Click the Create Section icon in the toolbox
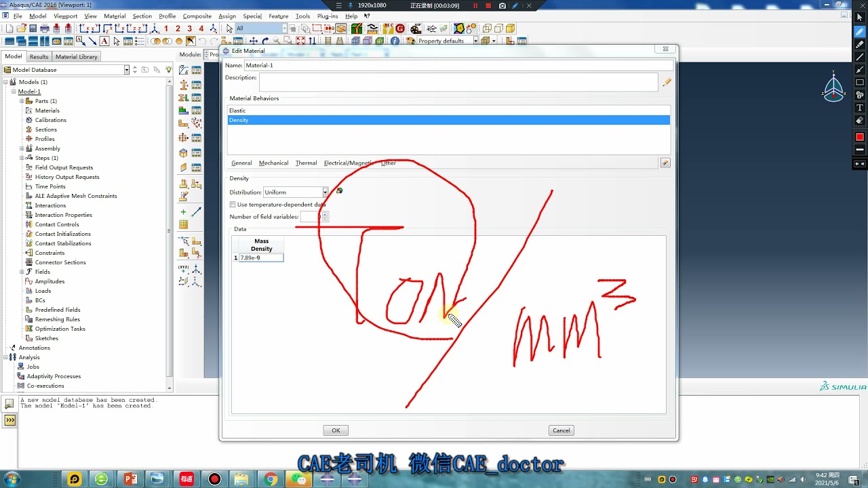 [x=183, y=85]
